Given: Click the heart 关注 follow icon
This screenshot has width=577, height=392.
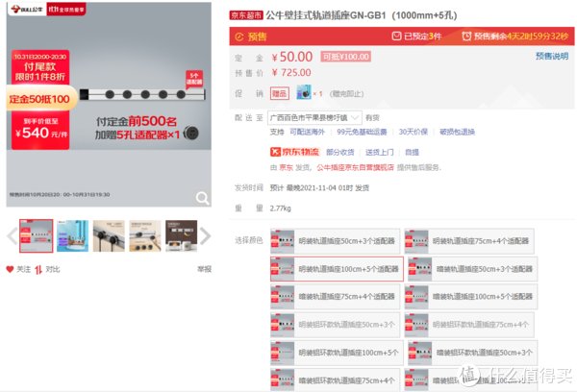Looking at the screenshot, I should coord(10,269).
